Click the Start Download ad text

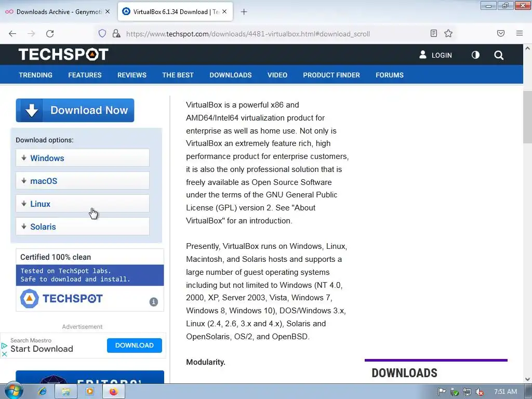point(42,349)
